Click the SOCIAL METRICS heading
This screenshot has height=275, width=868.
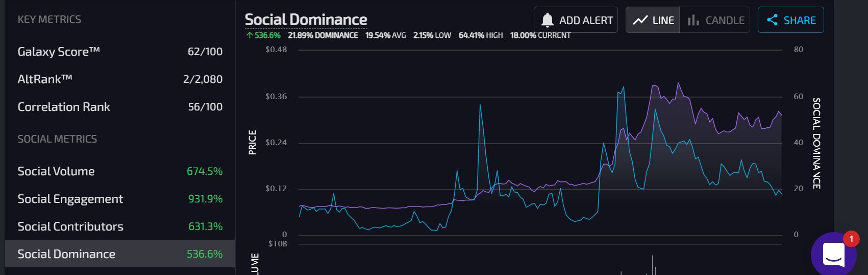(x=57, y=139)
